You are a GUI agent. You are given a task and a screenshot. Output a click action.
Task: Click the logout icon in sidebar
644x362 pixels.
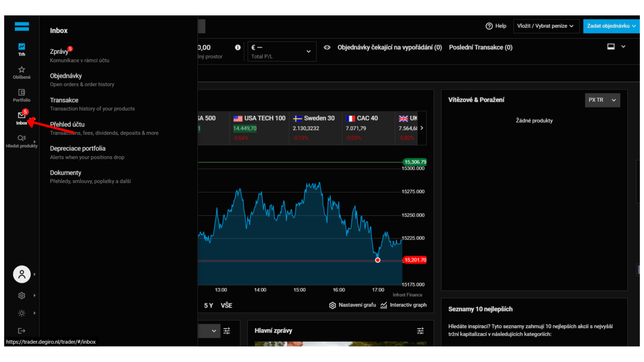point(22,331)
